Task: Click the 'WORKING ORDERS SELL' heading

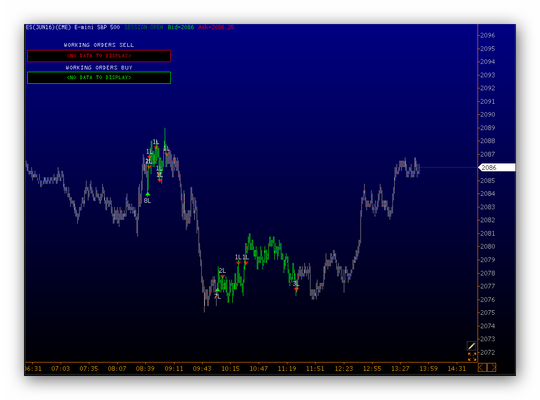Action: click(99, 45)
